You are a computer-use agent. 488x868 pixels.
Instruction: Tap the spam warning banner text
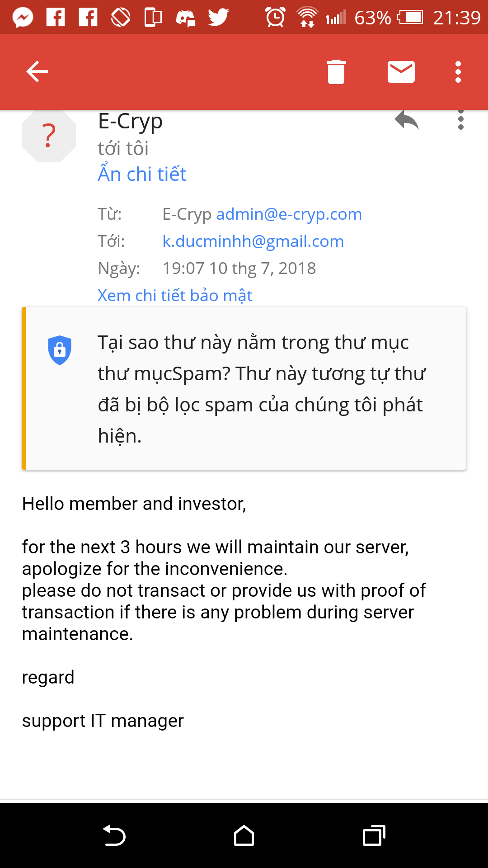pyautogui.click(x=261, y=389)
